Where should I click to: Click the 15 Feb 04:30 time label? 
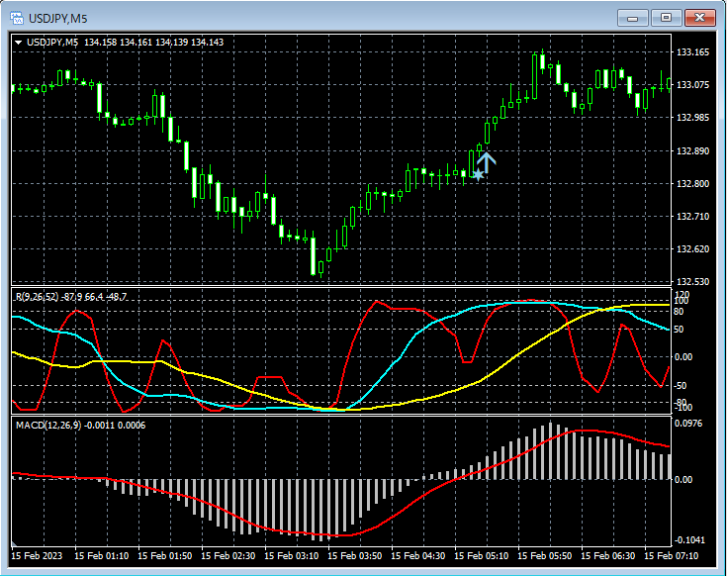[x=417, y=555]
